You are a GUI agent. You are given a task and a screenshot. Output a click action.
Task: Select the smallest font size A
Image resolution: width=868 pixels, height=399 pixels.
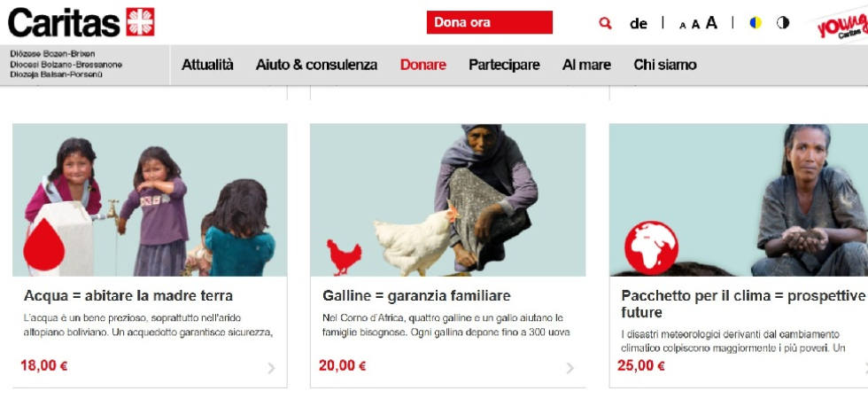(x=683, y=25)
